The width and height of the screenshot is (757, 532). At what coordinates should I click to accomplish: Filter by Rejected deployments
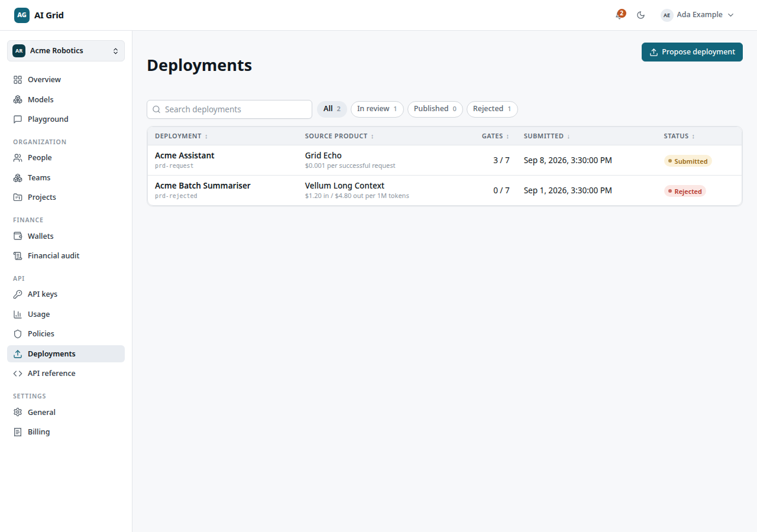point(492,109)
